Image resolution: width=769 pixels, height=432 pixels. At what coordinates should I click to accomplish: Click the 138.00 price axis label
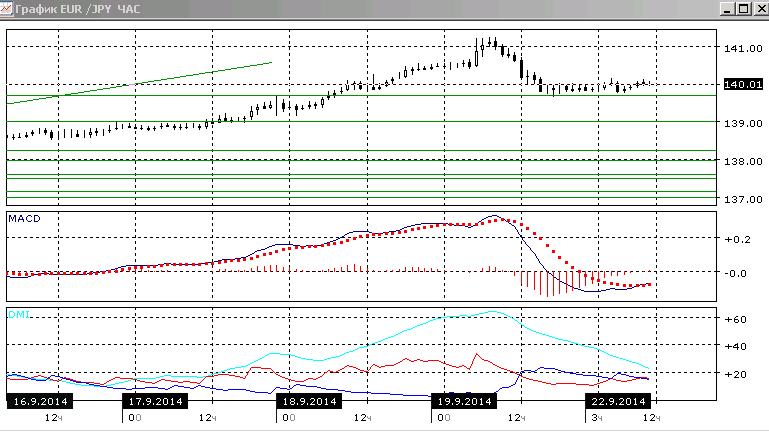(743, 161)
